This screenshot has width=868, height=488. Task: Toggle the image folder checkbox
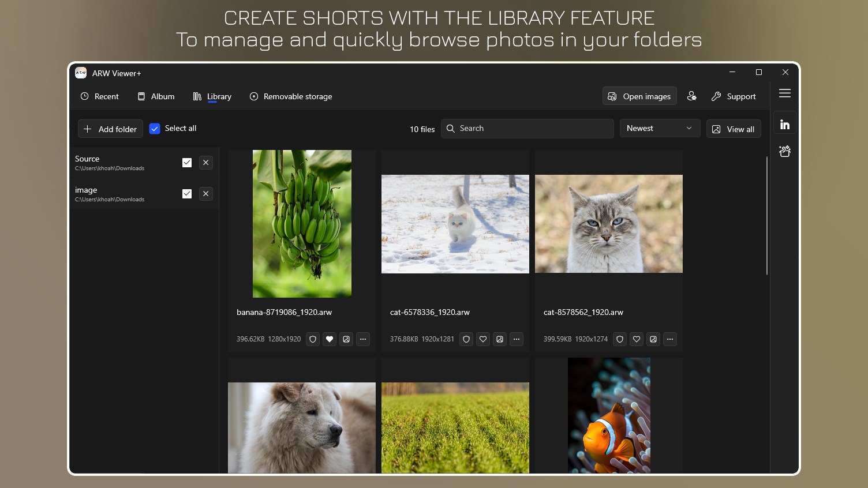(187, 194)
